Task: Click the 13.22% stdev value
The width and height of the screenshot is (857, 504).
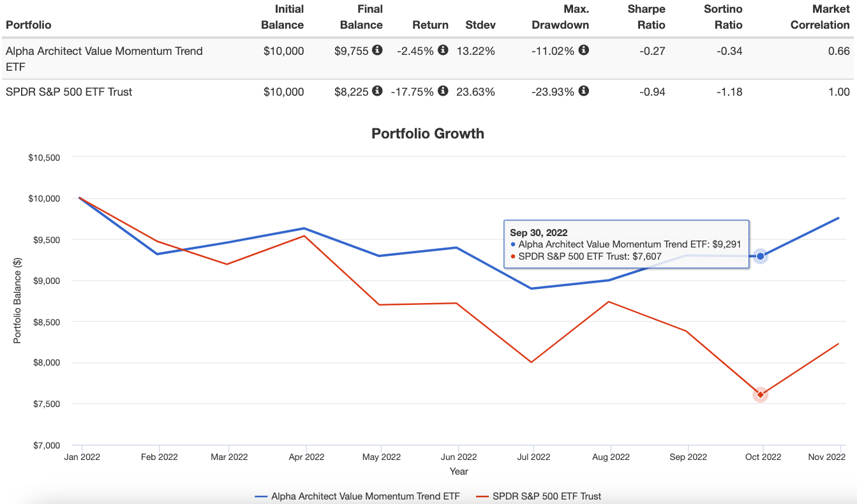Action: pyautogui.click(x=476, y=51)
